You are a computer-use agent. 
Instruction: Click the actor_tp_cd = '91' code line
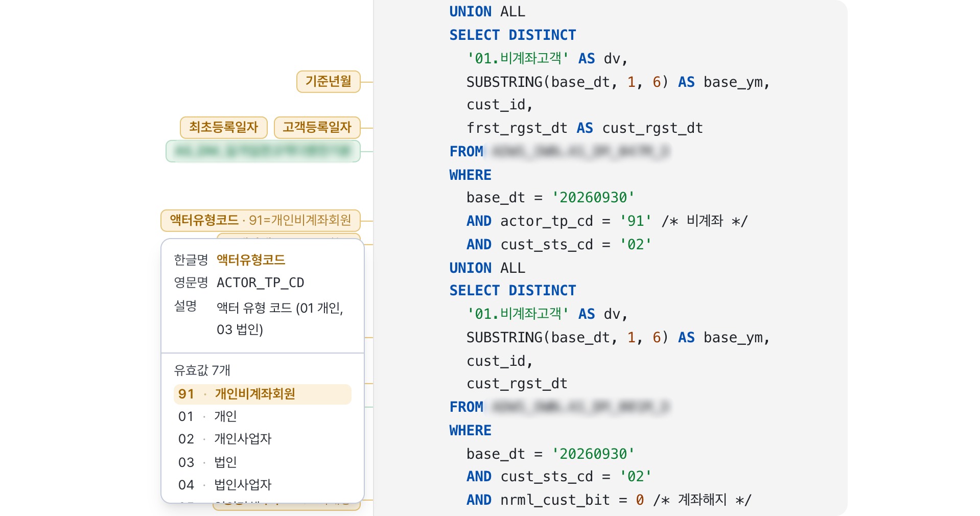point(607,221)
